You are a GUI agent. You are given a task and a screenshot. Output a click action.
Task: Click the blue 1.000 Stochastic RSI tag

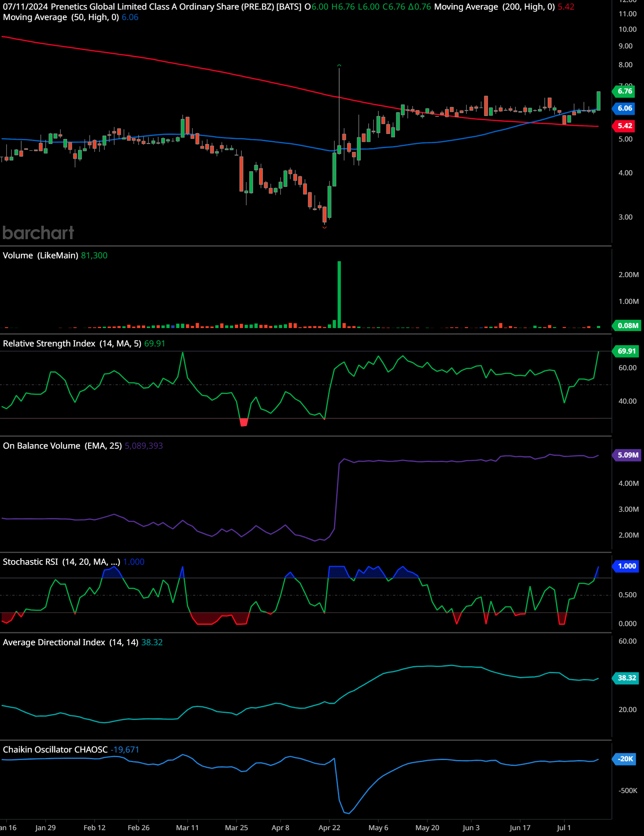tap(626, 566)
